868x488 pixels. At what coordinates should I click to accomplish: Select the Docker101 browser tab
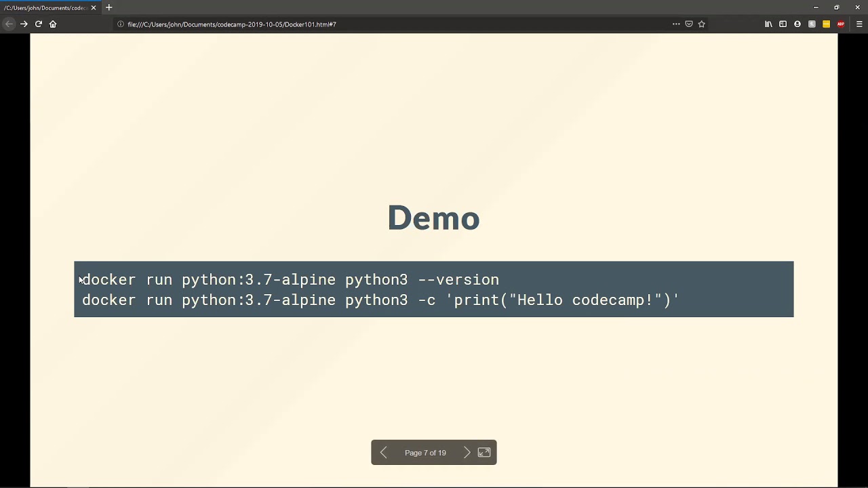coord(50,7)
